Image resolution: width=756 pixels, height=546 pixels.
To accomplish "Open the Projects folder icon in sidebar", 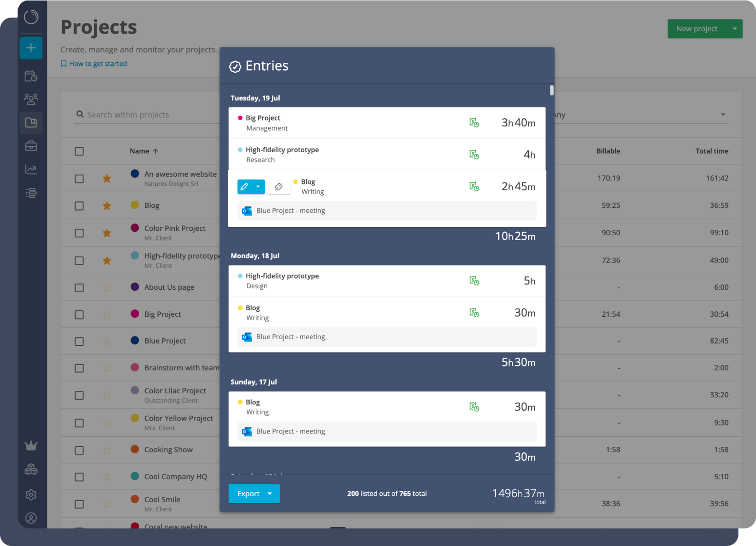I will click(x=31, y=122).
